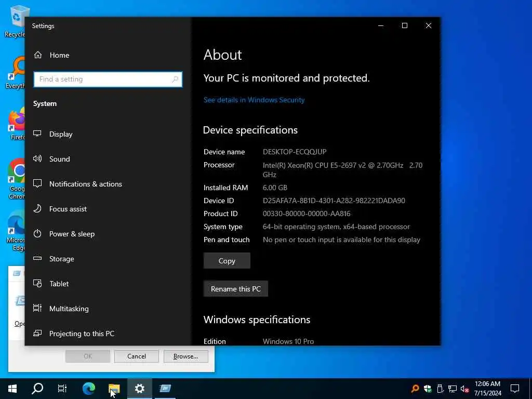Click the Device ID value D25AFA7A-8B1D-4301-A282-982221DADA90

[x=334, y=201]
